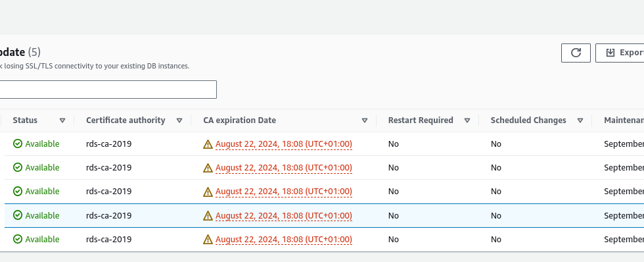Click the download icon inside the Export button
Image resolution: width=644 pixels, height=262 pixels.
coord(610,53)
